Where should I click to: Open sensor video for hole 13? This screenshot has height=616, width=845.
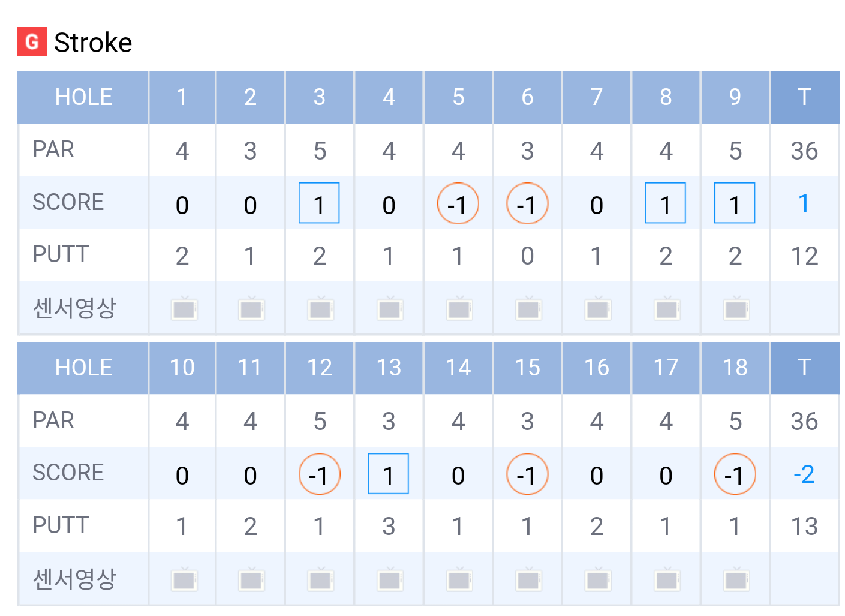click(x=390, y=580)
